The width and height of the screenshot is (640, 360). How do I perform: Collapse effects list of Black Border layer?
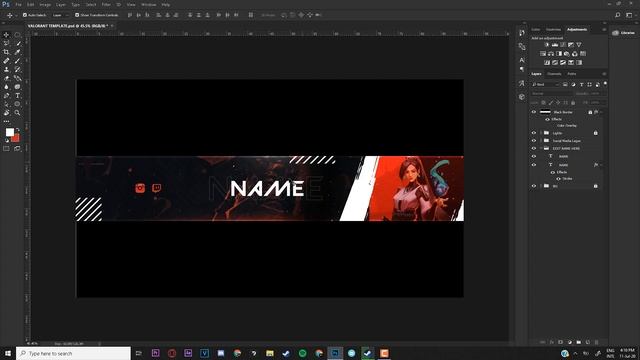pos(601,112)
